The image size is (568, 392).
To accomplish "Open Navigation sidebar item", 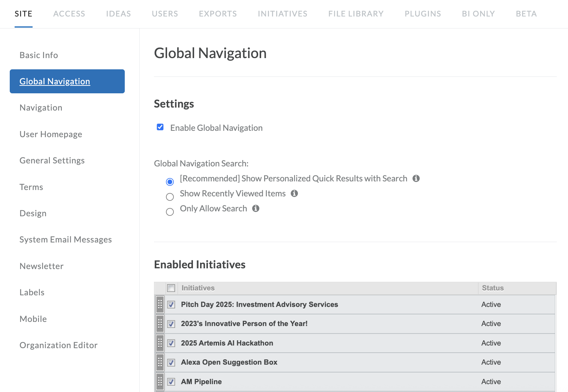I will point(41,108).
